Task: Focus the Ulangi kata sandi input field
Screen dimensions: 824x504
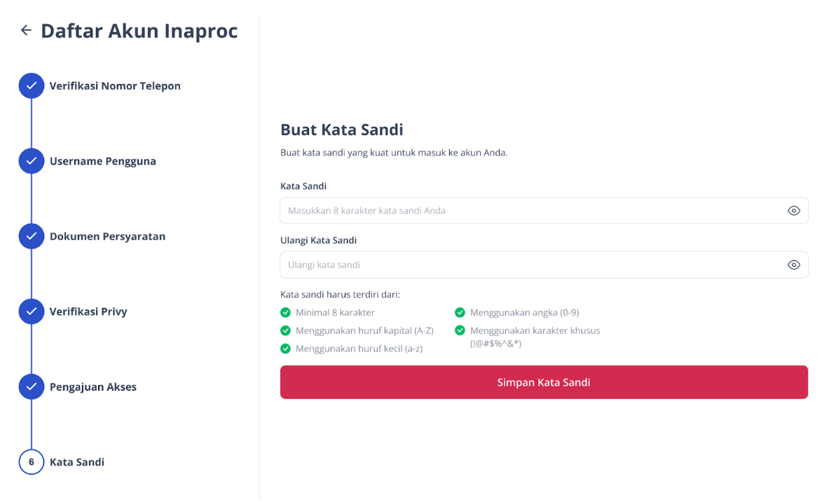Action: coord(544,265)
